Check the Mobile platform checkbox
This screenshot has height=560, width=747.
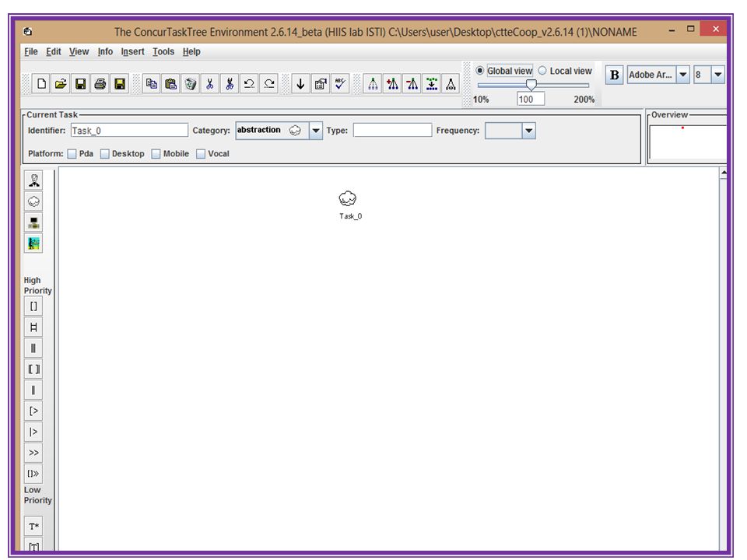coord(156,154)
